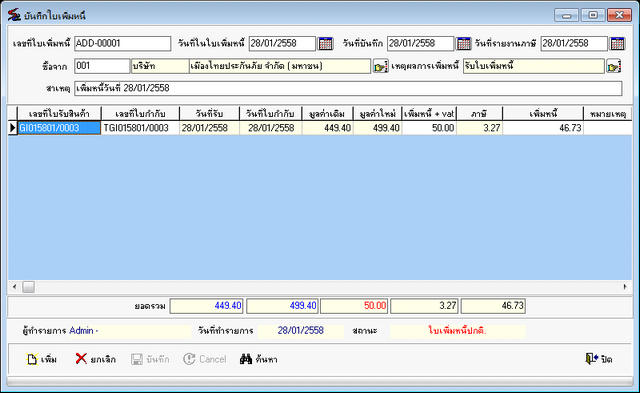Click grid cell value 449.40 in row
The width and height of the screenshot is (640, 393).
[x=327, y=128]
